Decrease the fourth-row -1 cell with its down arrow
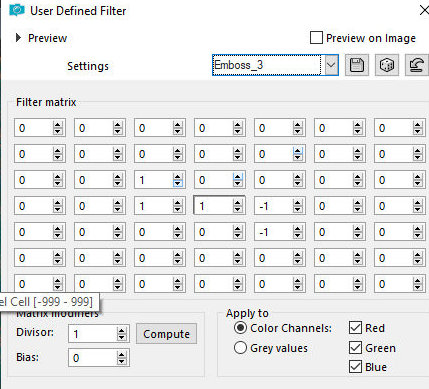 coord(298,210)
